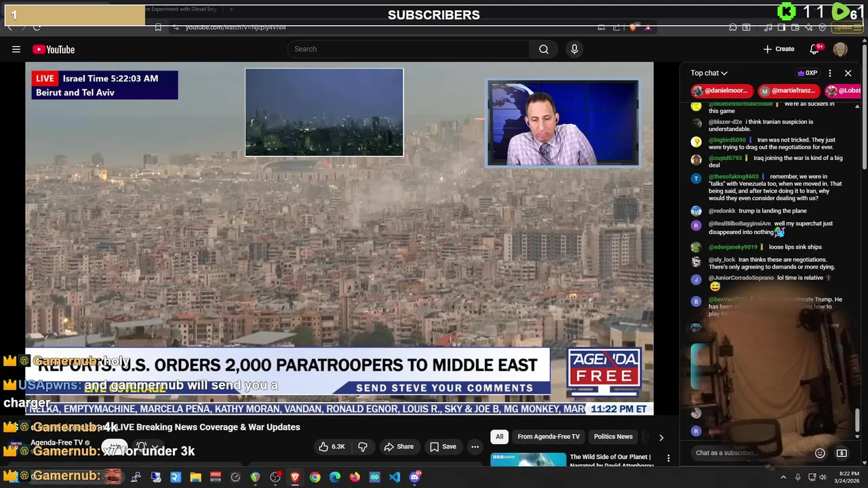
Task: Launch Microsoft Edge from taskbar
Action: 335,477
